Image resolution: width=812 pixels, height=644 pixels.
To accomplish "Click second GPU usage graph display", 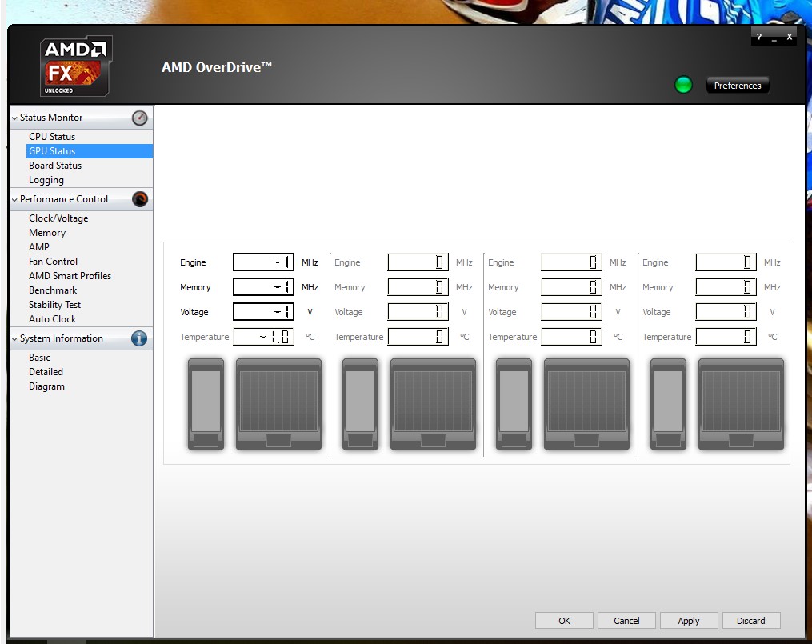I will [x=433, y=404].
